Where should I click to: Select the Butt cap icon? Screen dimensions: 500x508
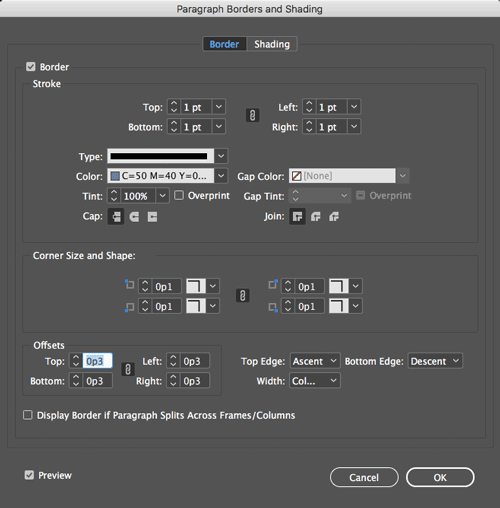(116, 217)
